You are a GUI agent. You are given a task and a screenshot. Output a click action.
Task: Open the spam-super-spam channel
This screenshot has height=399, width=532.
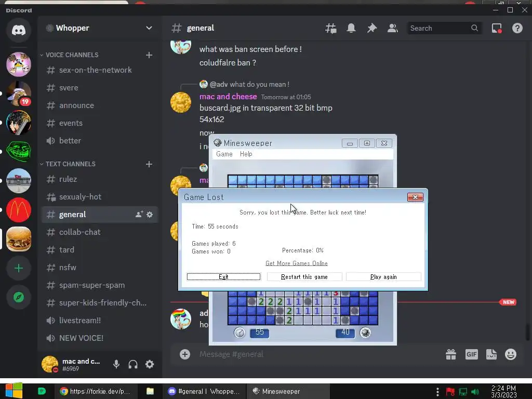(x=99, y=285)
